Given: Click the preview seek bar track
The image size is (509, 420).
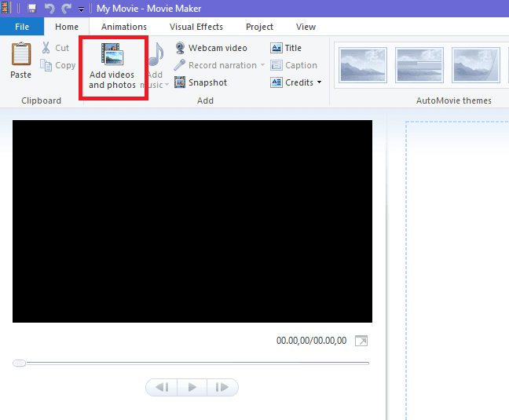Looking at the screenshot, I should tap(198, 363).
